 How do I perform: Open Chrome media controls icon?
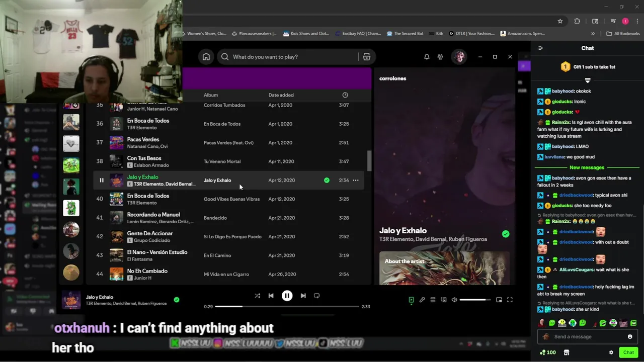(x=613, y=21)
